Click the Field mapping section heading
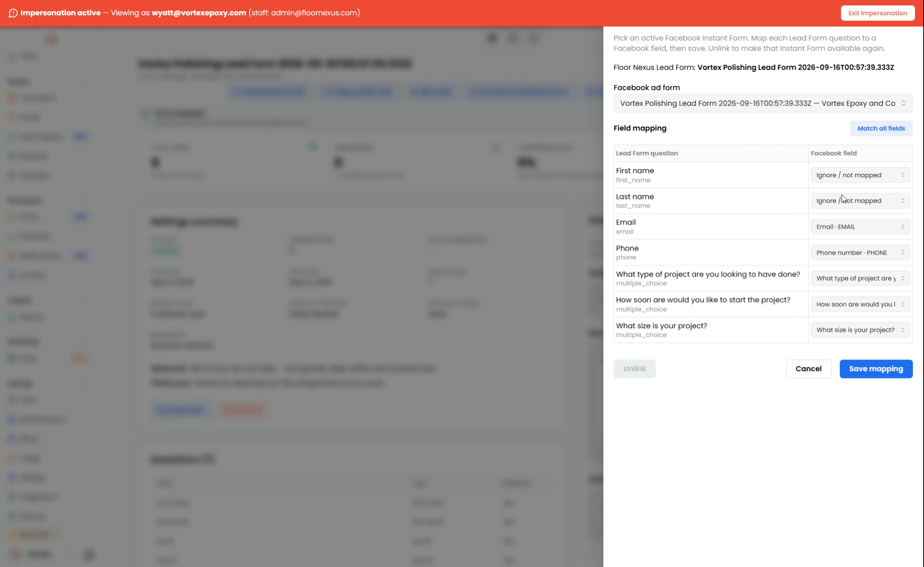Viewport: 924px width, 567px height. [x=640, y=128]
